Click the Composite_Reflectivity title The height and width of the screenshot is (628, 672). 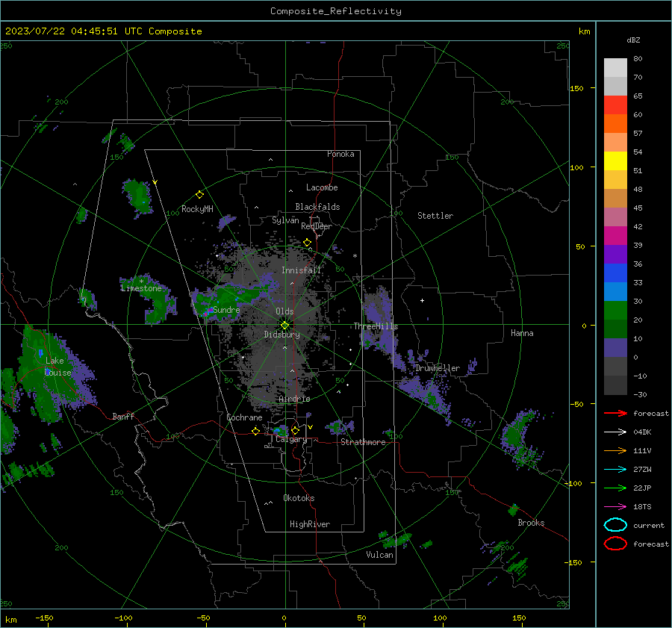pyautogui.click(x=336, y=11)
